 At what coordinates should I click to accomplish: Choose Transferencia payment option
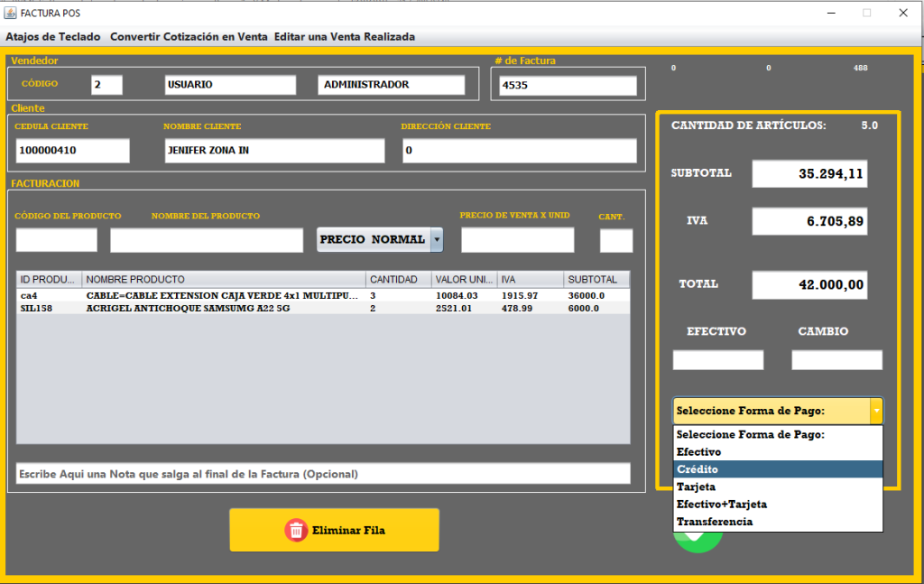point(715,522)
